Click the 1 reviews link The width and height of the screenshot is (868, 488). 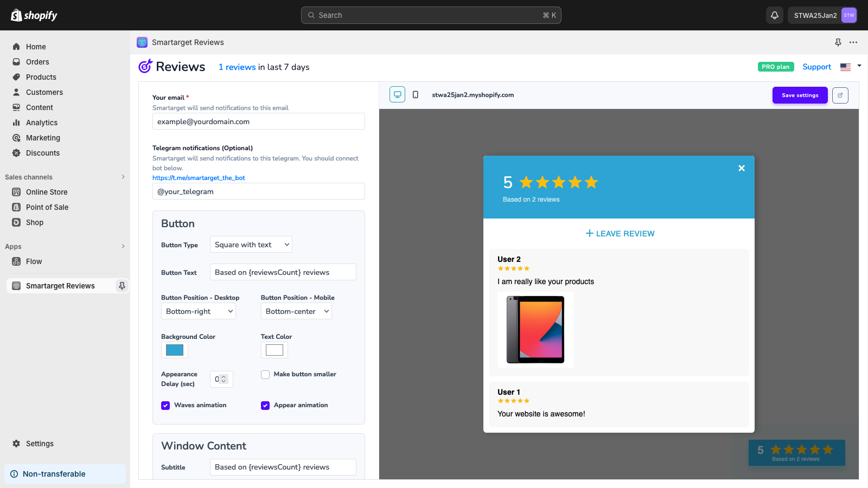(237, 67)
